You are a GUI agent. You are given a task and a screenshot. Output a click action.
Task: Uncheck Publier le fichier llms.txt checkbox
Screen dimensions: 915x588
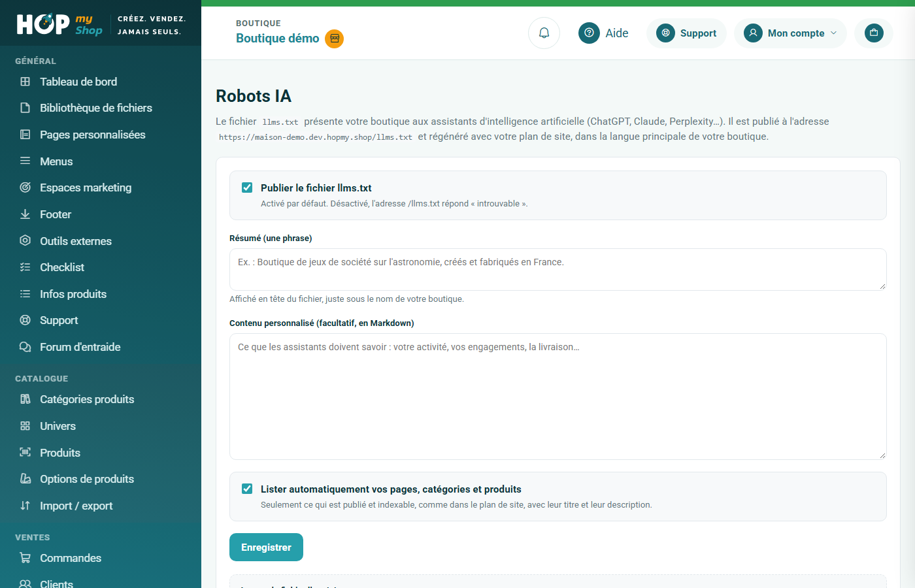pyautogui.click(x=247, y=188)
